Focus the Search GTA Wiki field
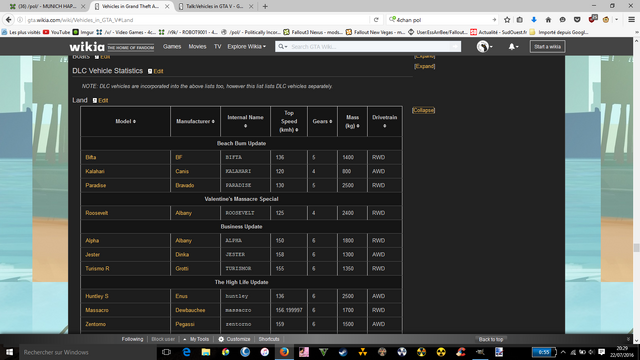This screenshot has width=640, height=360. tap(369, 47)
